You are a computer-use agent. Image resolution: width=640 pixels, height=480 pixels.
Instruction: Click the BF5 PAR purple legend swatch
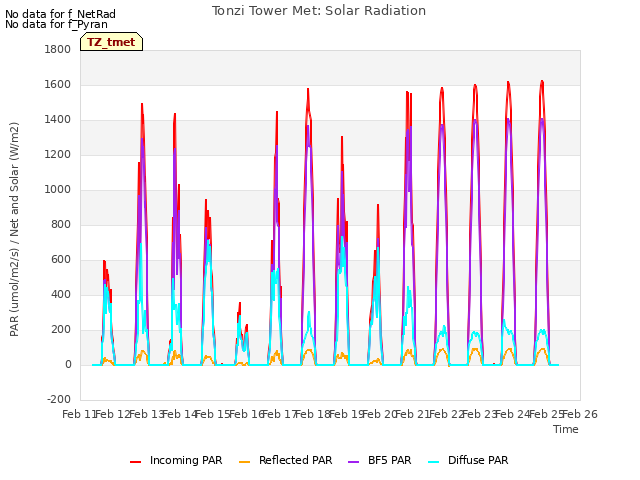(x=353, y=462)
